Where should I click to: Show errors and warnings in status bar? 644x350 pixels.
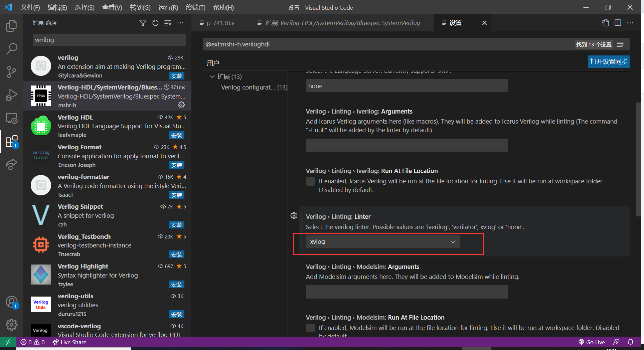32,342
